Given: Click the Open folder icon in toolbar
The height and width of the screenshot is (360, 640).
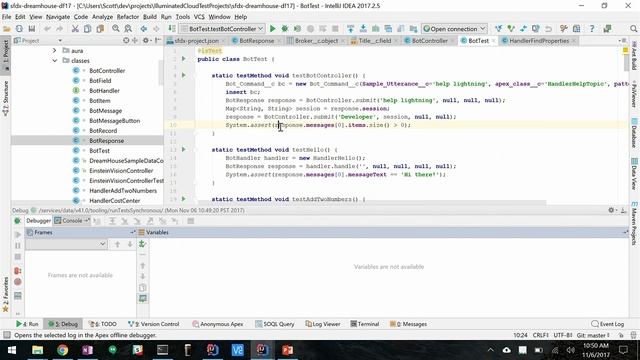Looking at the screenshot, I should (7, 29).
